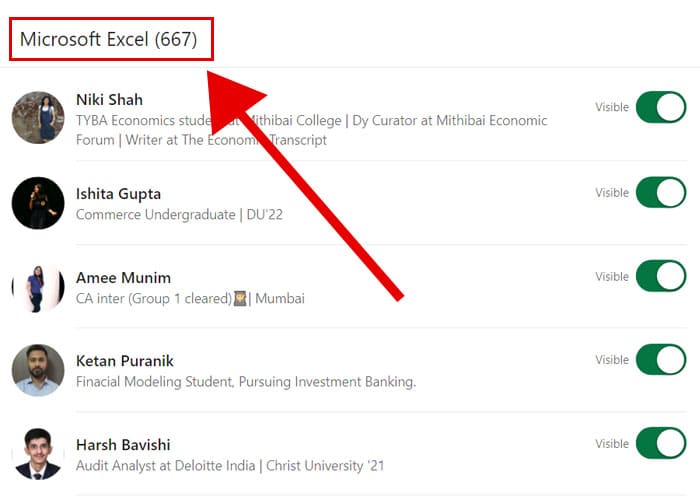Visit Harsh Bavishi's profile via name
This screenshot has height=500, width=700.
pos(124,444)
